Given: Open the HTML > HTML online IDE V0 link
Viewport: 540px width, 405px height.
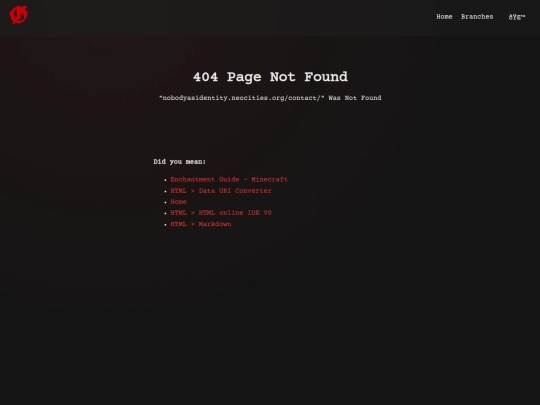Looking at the screenshot, I should pyautogui.click(x=221, y=213).
